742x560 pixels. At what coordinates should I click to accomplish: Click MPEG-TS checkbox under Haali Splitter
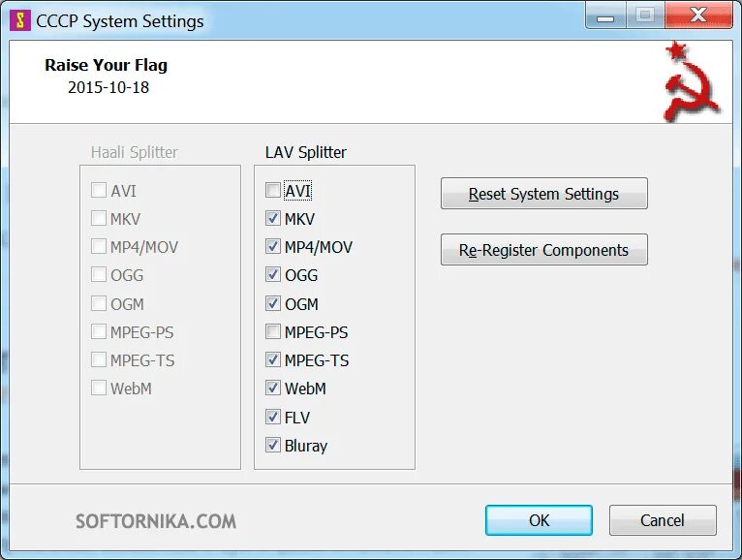[x=99, y=359]
